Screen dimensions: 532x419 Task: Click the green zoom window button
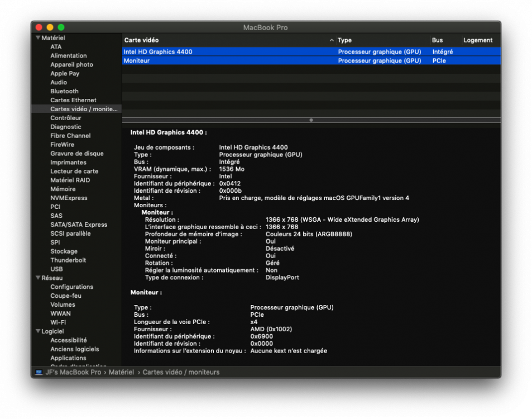[61, 27]
